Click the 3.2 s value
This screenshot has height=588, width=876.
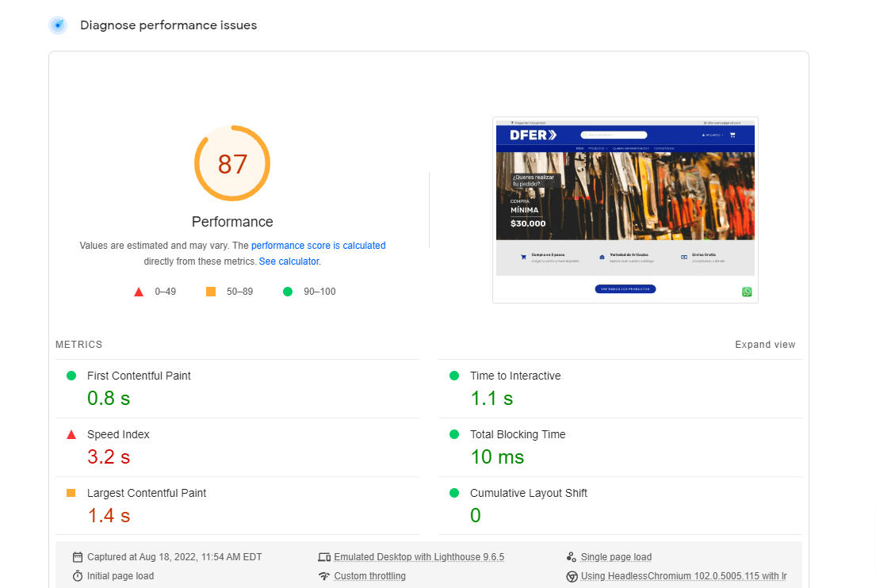pos(109,456)
